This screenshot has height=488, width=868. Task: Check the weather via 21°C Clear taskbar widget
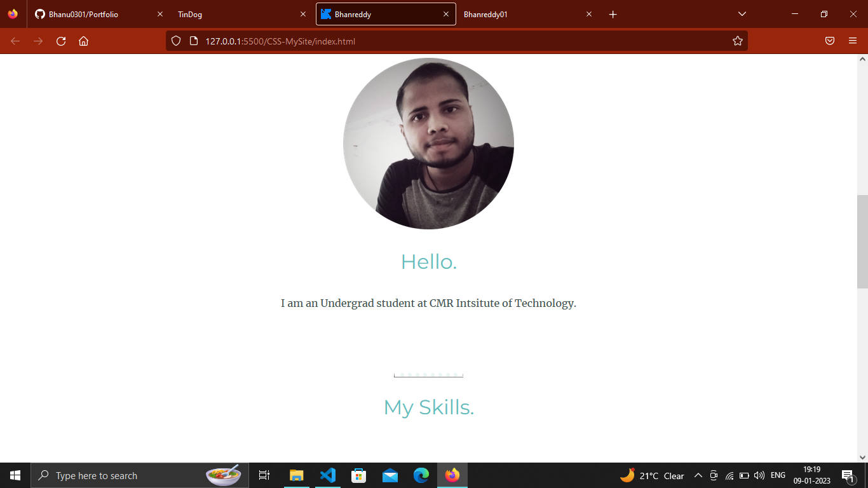654,475
